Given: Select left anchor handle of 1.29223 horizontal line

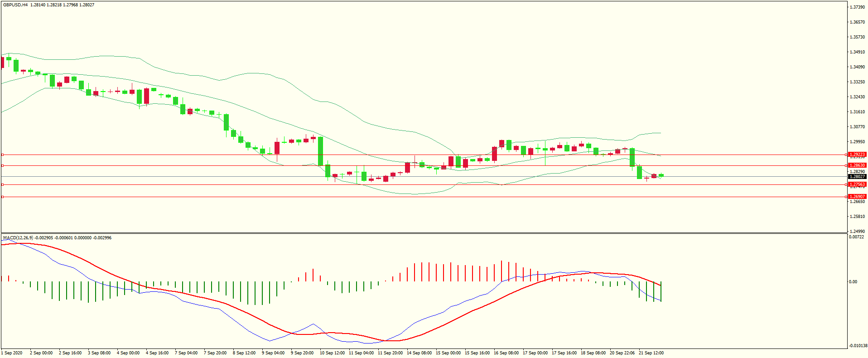Looking at the screenshot, I should [2, 155].
